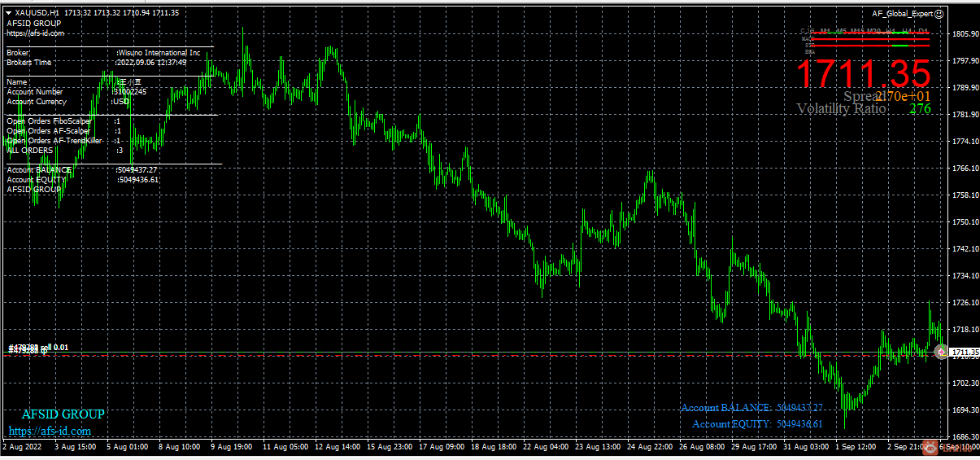Click the blue Account EQUITY text

click(x=758, y=424)
